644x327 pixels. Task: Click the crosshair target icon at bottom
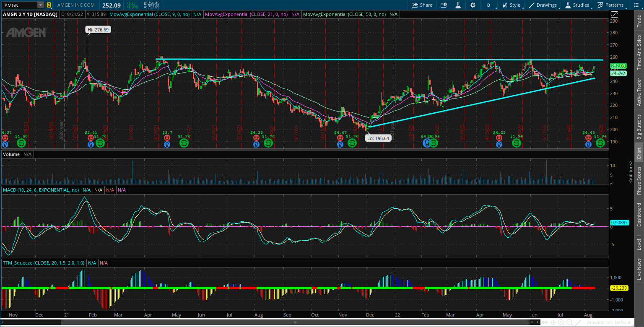tap(553, 322)
